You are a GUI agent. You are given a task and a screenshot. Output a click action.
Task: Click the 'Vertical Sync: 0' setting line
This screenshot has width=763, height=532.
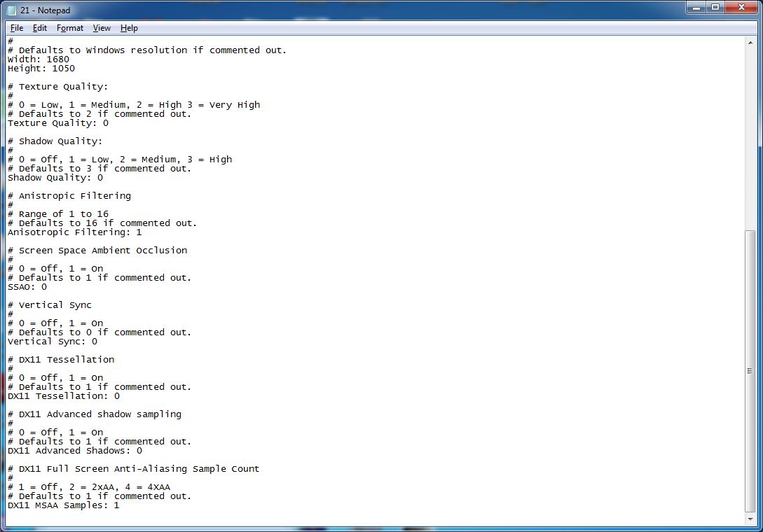(53, 342)
